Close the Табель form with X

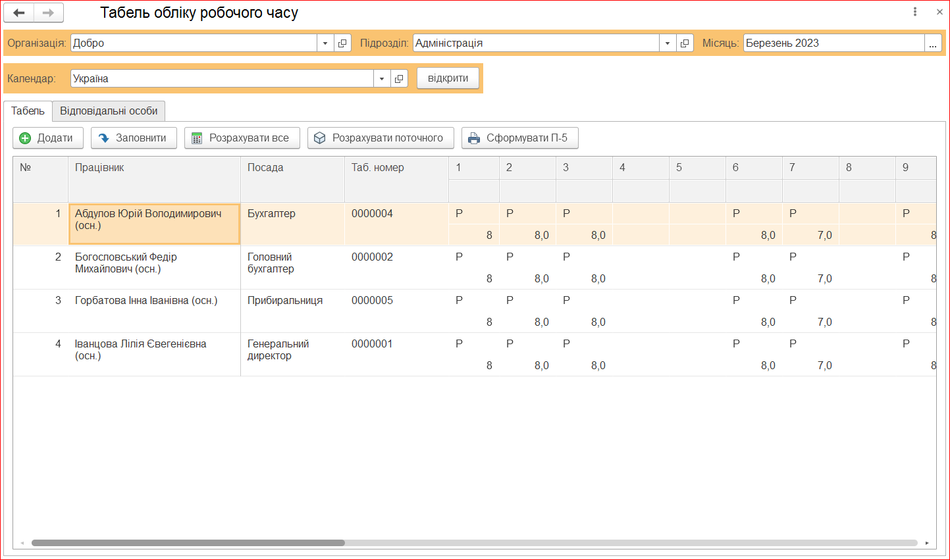coord(939,12)
